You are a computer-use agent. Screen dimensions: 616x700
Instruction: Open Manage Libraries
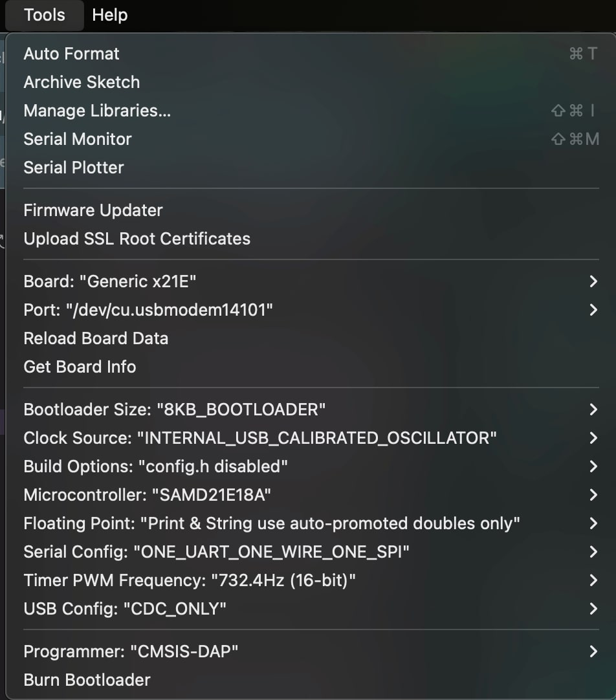[97, 111]
